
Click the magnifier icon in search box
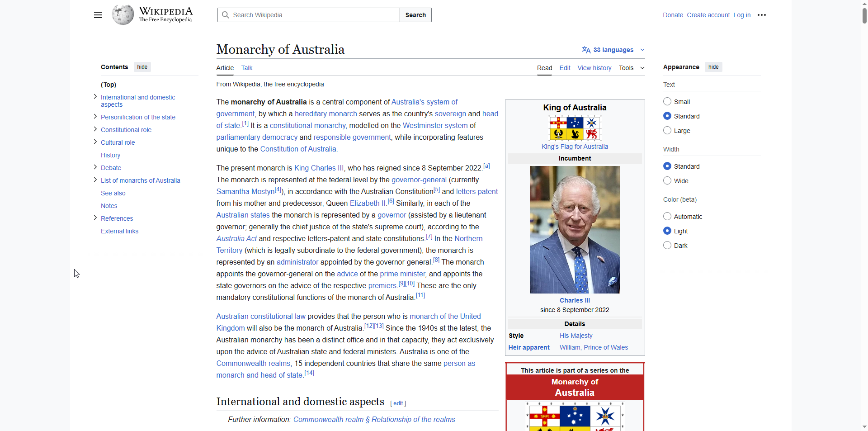coord(226,15)
